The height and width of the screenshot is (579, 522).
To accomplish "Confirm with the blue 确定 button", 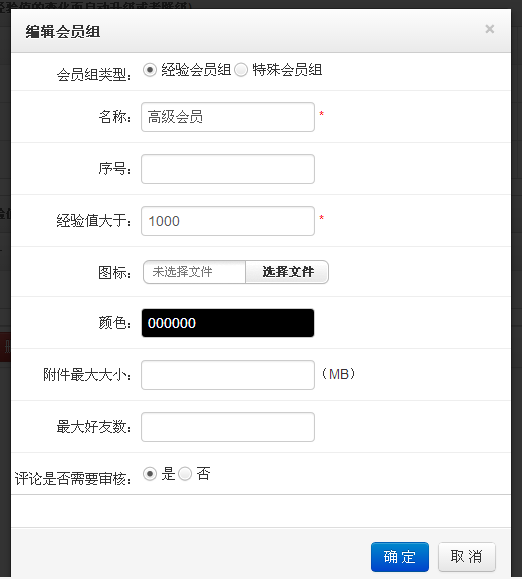I will [x=400, y=557].
